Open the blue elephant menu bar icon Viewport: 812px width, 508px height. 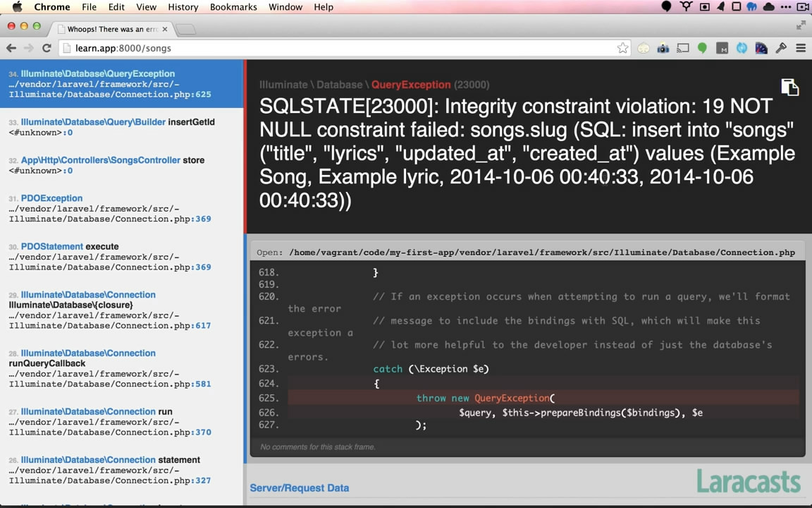(x=752, y=7)
